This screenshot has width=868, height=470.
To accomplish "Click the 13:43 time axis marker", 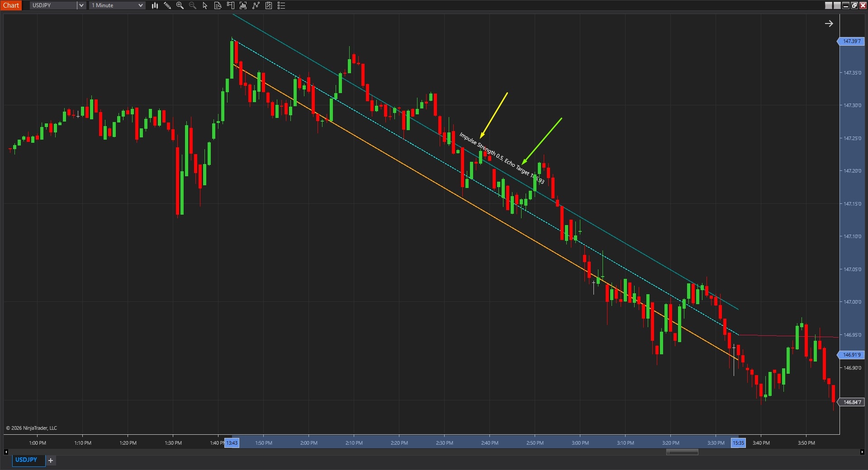I will (x=232, y=443).
